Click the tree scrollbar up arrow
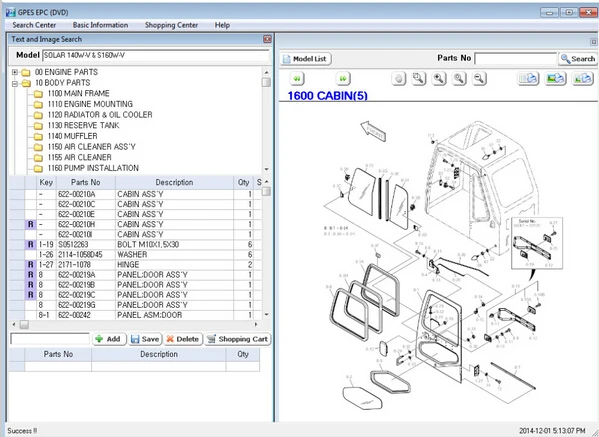The width and height of the screenshot is (599, 437). point(266,72)
